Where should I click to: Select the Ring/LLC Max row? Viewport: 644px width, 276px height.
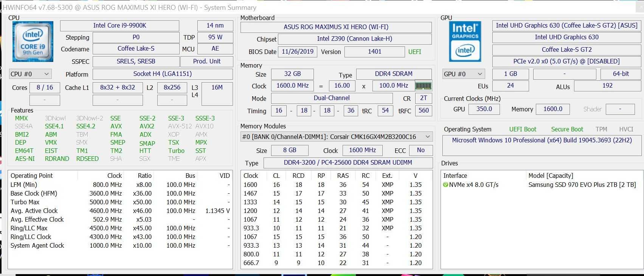120,228
